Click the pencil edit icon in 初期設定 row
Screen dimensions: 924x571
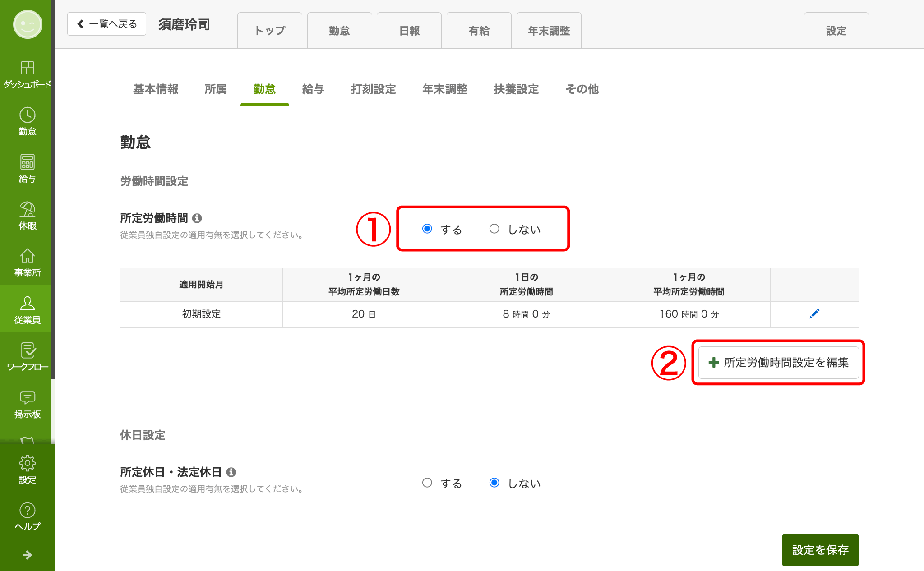(814, 314)
